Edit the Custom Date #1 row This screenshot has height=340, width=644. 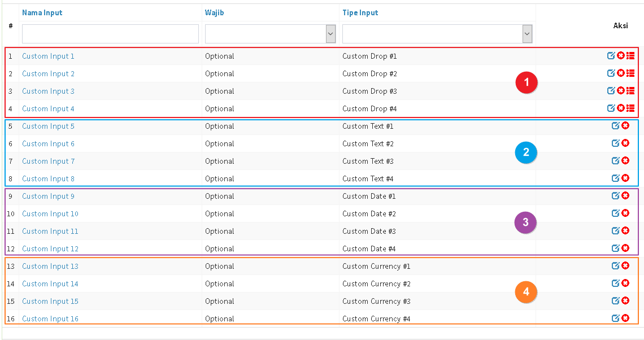coord(616,196)
